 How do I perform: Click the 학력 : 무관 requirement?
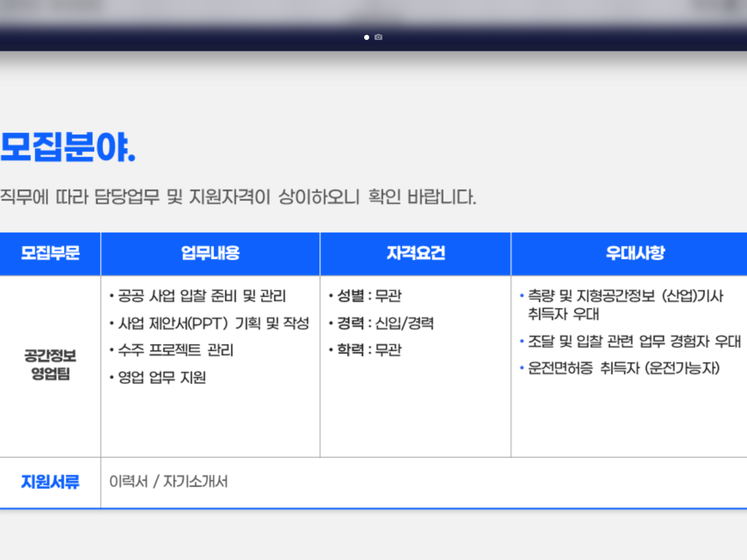pyautogui.click(x=369, y=350)
